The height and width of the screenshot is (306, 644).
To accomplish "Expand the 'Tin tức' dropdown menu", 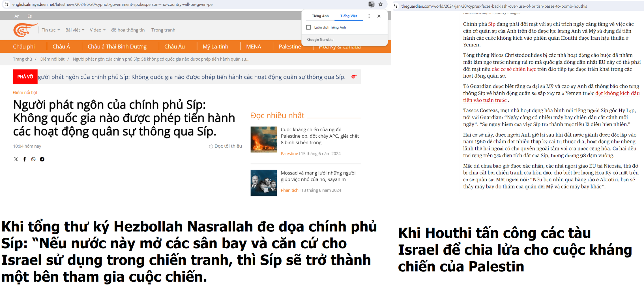I will click(x=51, y=30).
